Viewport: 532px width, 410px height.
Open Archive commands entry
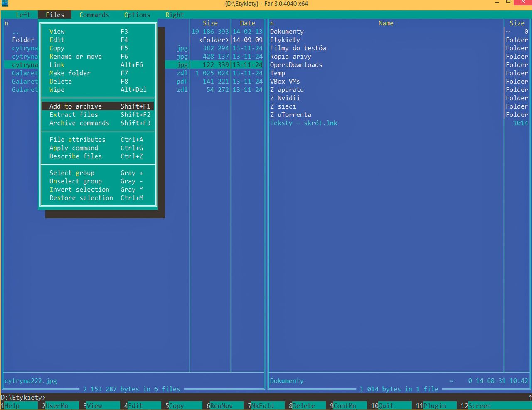(x=98, y=123)
